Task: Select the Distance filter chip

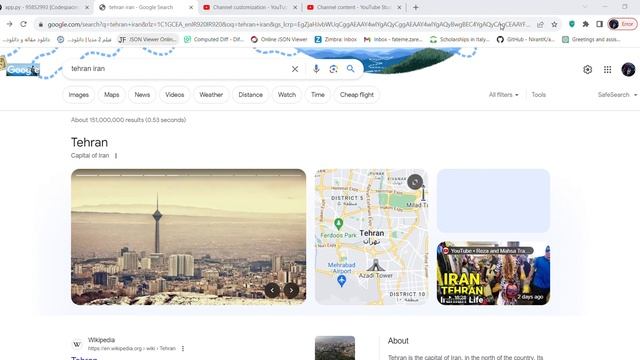Action: (251, 95)
